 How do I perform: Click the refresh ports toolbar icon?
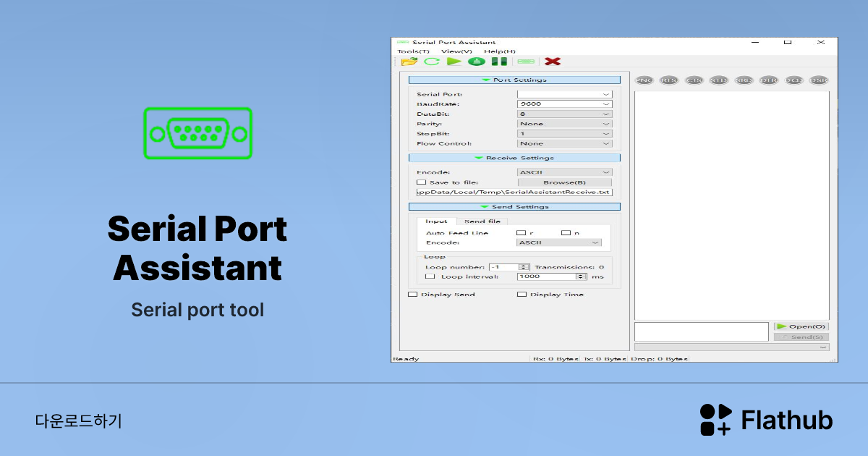coord(432,62)
